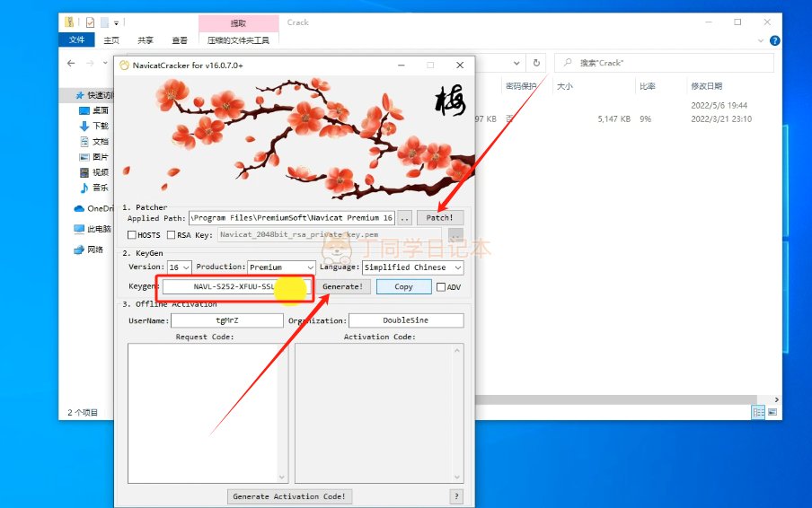The image size is (812, 508).
Task: Sort by the 密码保护 column header
Action: [521, 86]
